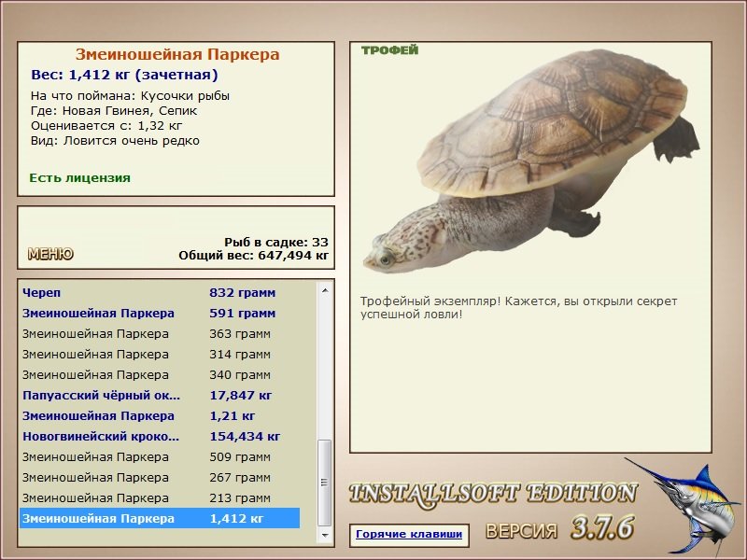This screenshot has height=560, width=747.
Task: Click the Общий вес: 647,494 кг text
Action: 253,256
